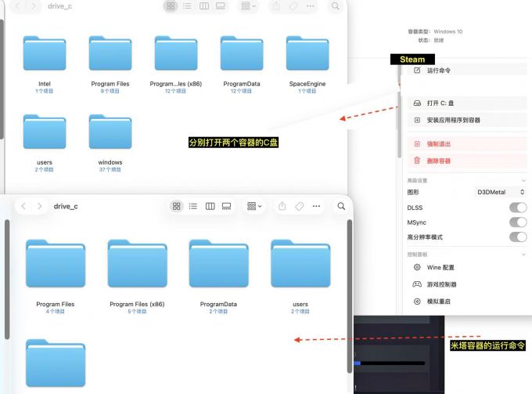Toggle the DLSS switch

pyautogui.click(x=518, y=208)
